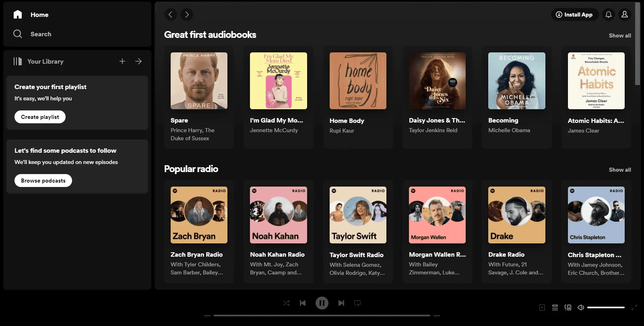This screenshot has width=644, height=326.
Task: Navigate back with the left chevron
Action: pos(171,15)
